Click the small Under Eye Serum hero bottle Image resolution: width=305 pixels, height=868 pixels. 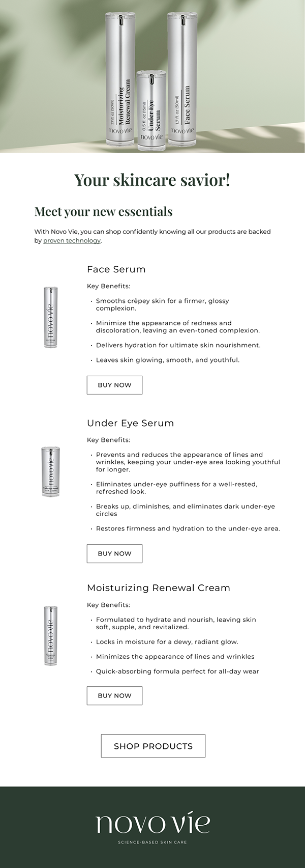[x=151, y=111]
